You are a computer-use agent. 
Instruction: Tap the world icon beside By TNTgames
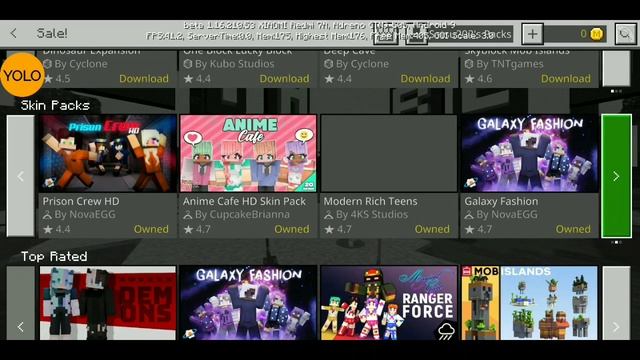tap(469, 64)
